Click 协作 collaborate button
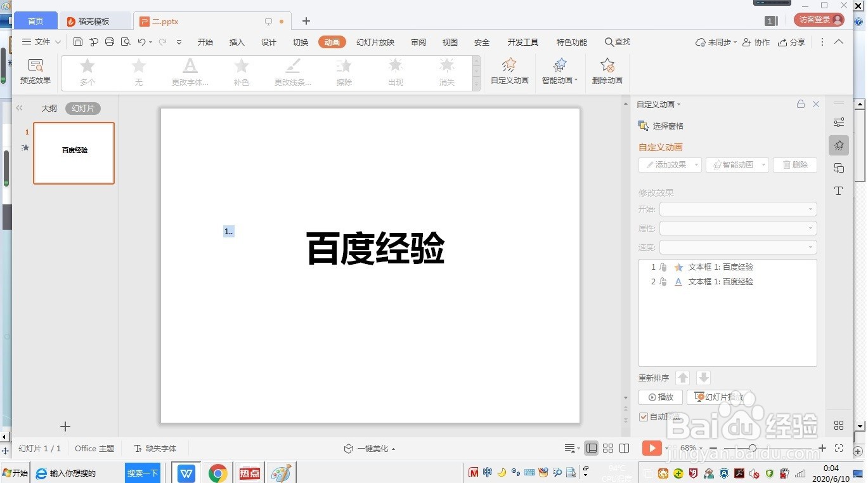Viewport: 868px width, 483px height. coord(756,42)
